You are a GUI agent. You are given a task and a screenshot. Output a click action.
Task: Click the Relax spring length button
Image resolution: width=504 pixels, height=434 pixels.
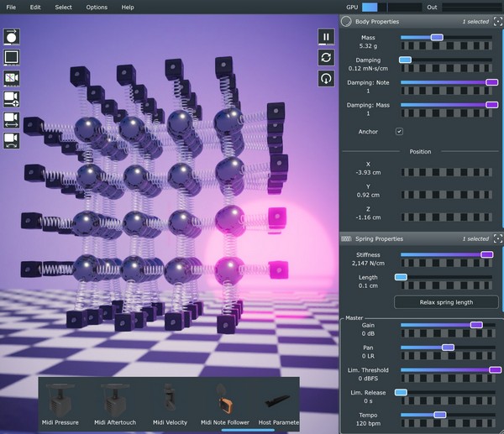pyautogui.click(x=446, y=302)
